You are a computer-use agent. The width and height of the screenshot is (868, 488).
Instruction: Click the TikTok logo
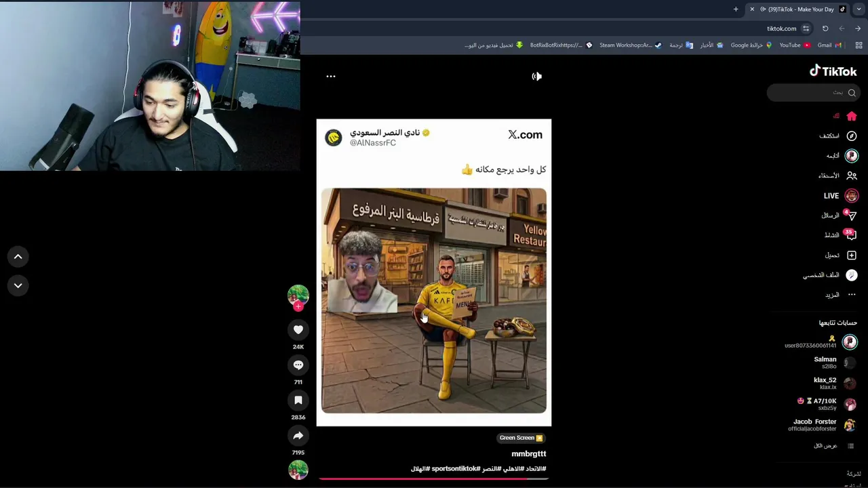(833, 71)
